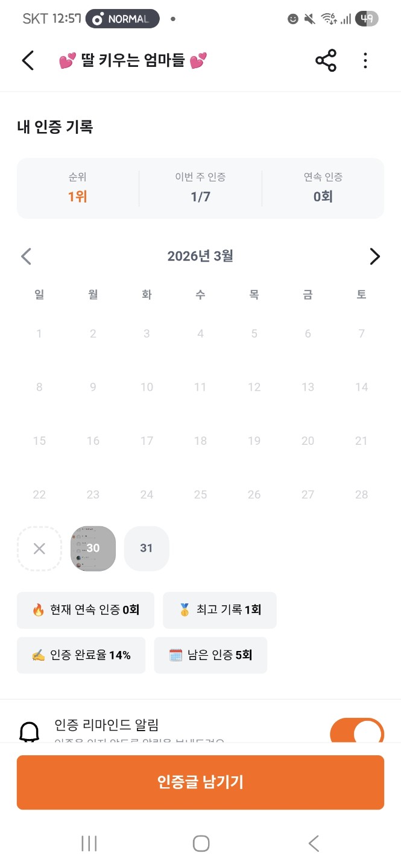
Task: Tap the 순위 1위 stat
Action: tap(78, 187)
